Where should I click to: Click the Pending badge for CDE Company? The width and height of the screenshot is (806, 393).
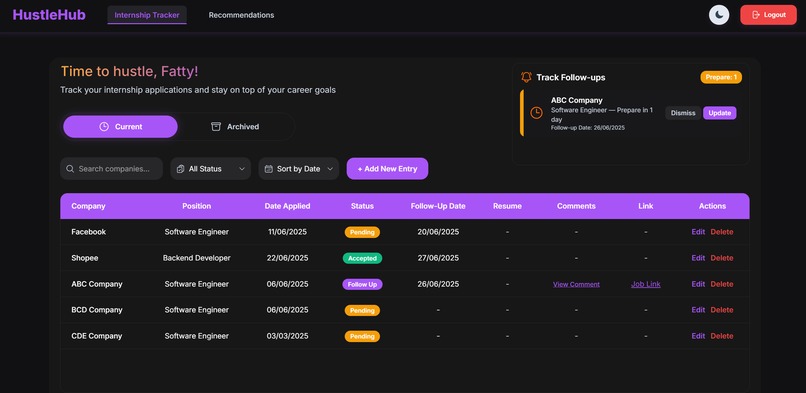[362, 336]
